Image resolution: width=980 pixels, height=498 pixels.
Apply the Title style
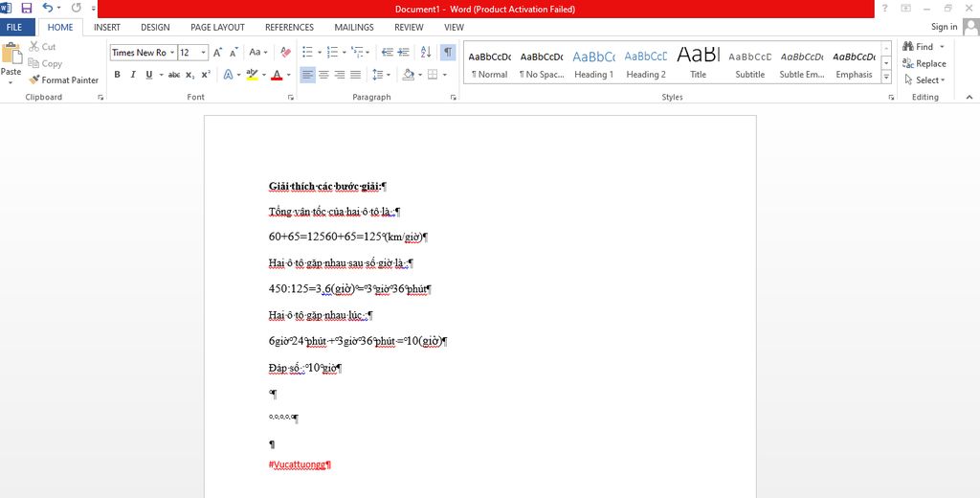698,64
